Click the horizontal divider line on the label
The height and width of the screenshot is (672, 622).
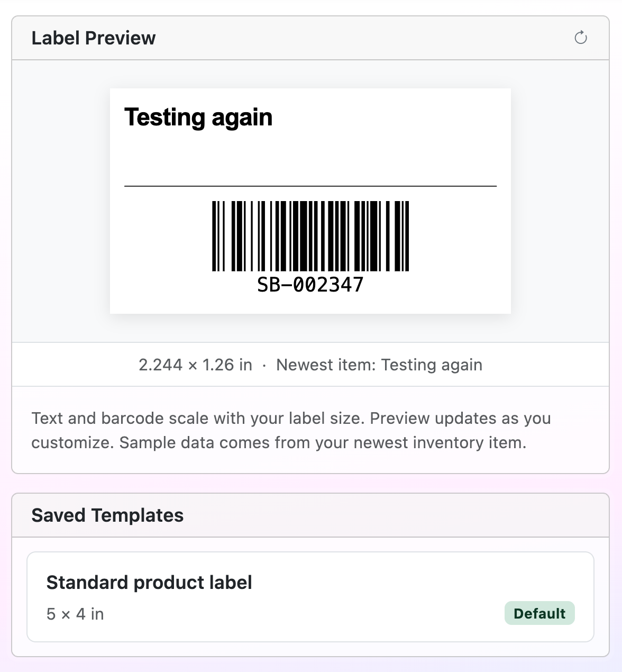pos(310,186)
